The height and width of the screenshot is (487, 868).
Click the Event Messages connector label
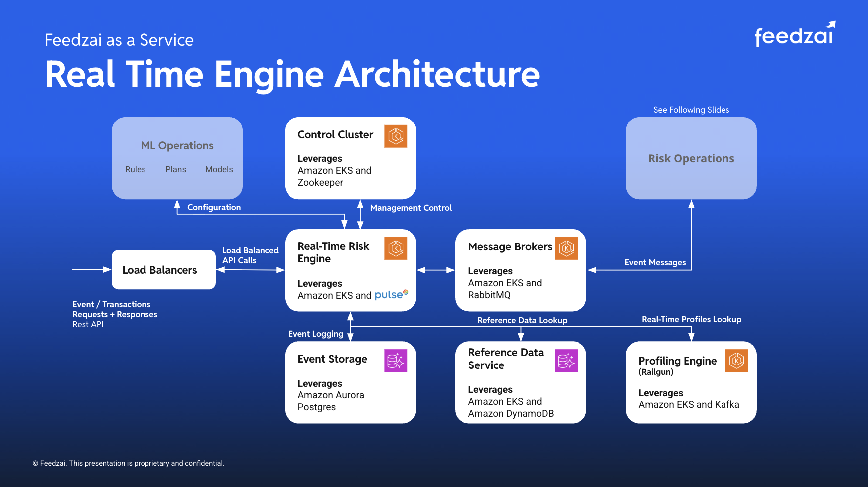[655, 262]
